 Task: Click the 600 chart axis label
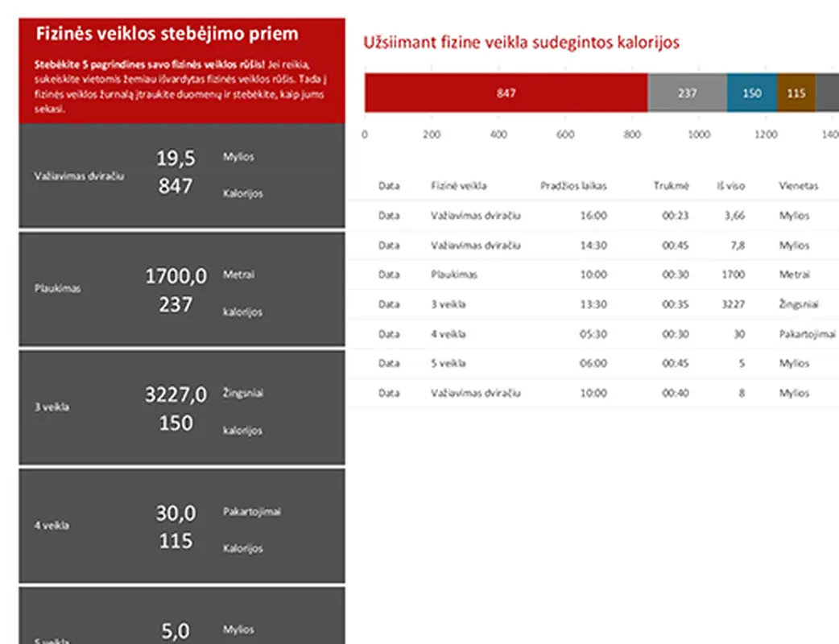(x=565, y=134)
